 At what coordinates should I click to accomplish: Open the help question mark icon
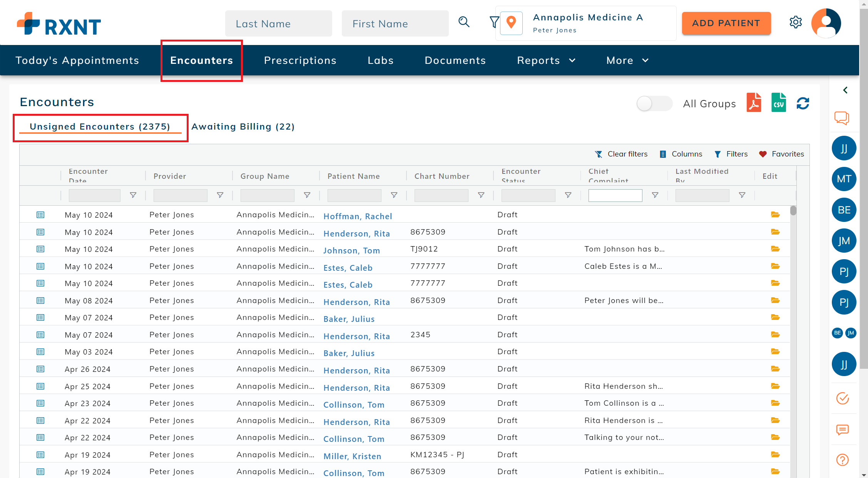click(842, 460)
